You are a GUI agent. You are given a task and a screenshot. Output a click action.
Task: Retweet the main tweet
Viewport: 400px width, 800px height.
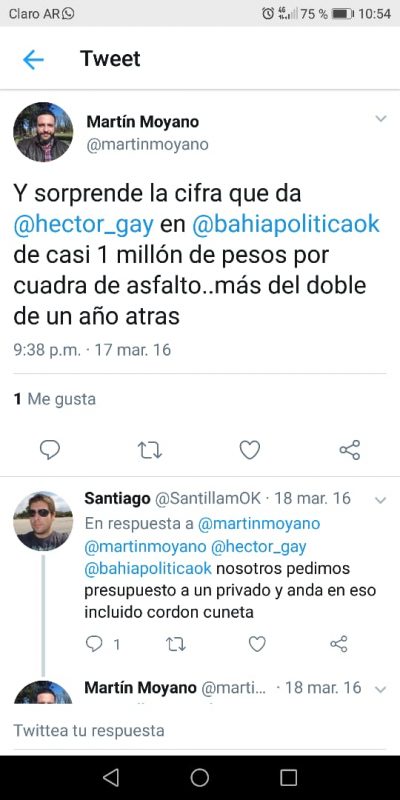pyautogui.click(x=150, y=450)
